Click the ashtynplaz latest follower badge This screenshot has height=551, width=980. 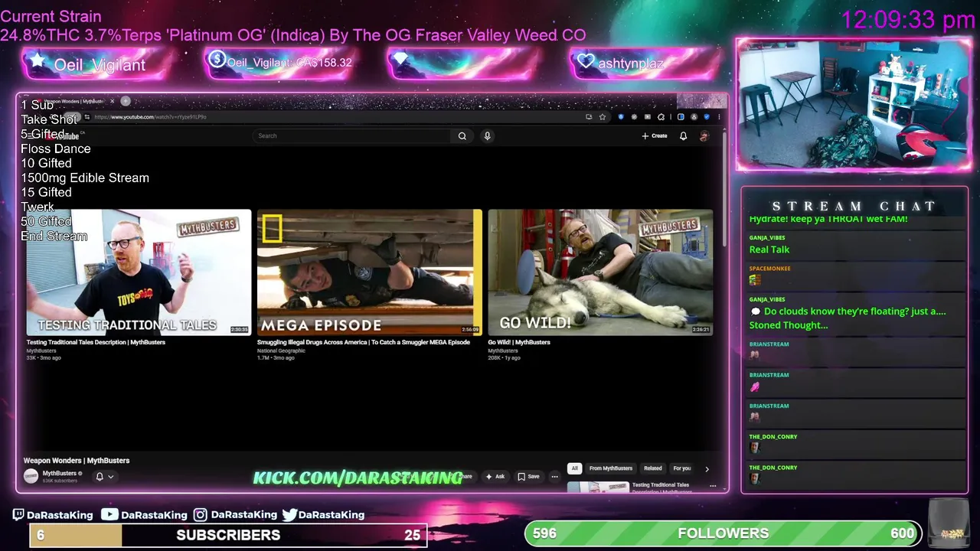tap(645, 64)
